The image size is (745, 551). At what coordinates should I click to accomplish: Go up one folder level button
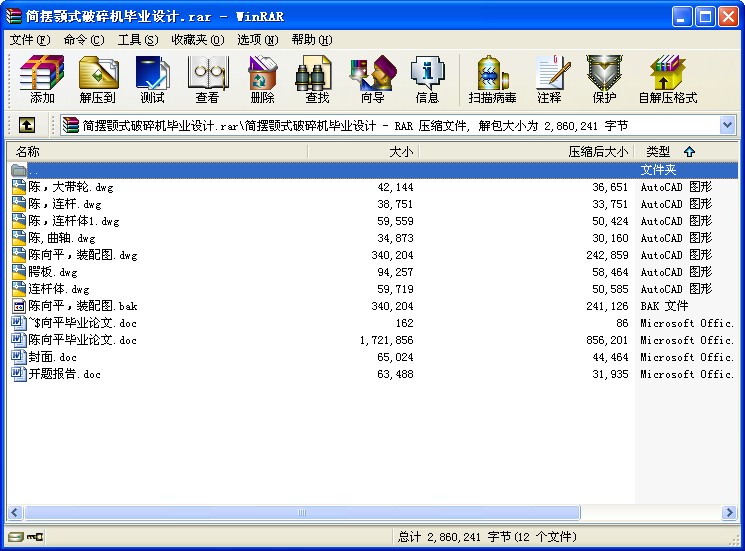click(27, 125)
